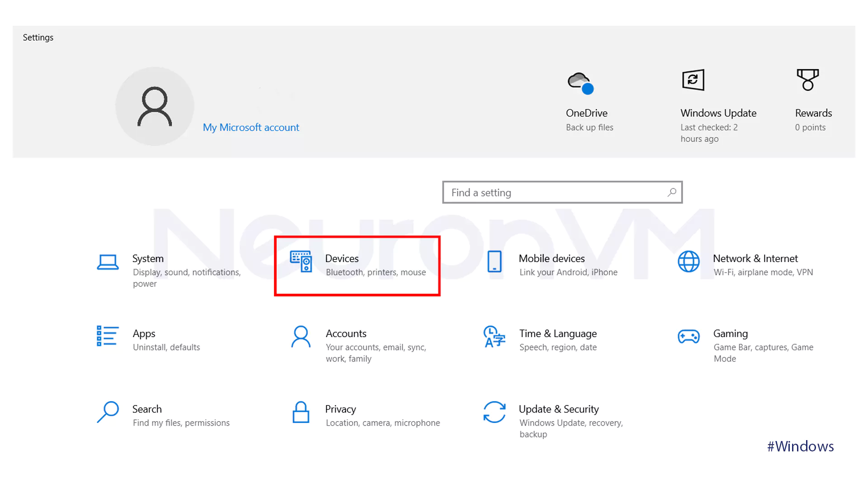Click the user profile avatar picture
This screenshot has height=488, width=868.
155,107
